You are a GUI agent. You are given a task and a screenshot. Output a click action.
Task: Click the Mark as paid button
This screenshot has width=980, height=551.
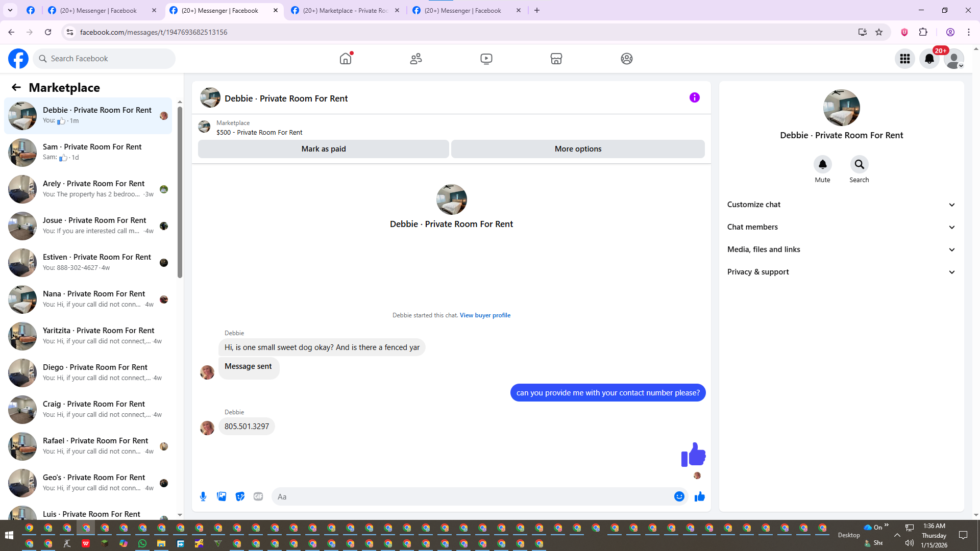[323, 149]
